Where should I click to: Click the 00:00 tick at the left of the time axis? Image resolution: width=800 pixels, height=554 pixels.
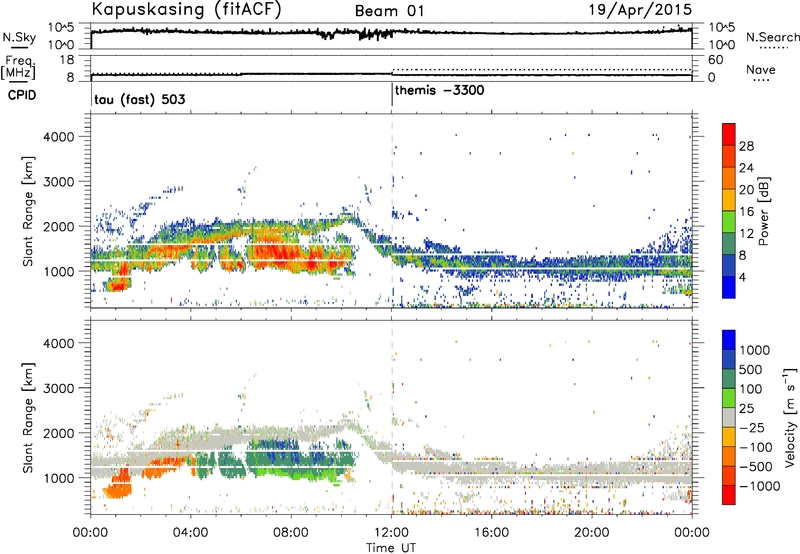91,532
